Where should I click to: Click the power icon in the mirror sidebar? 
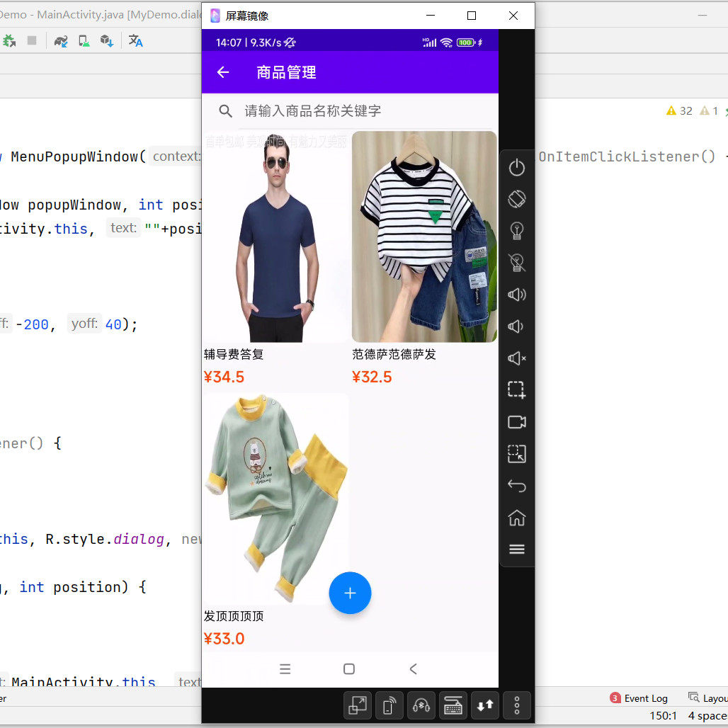[x=517, y=167]
